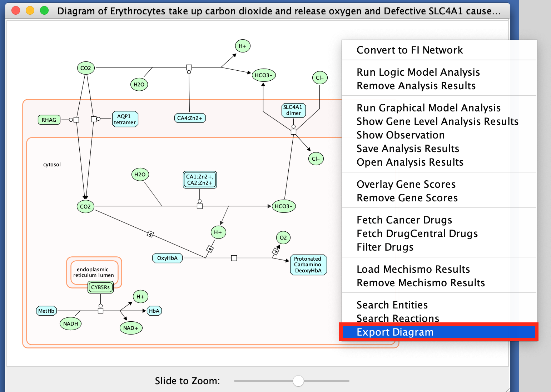Select the Cl- node above SLC4A1 dimer

pyautogui.click(x=320, y=78)
